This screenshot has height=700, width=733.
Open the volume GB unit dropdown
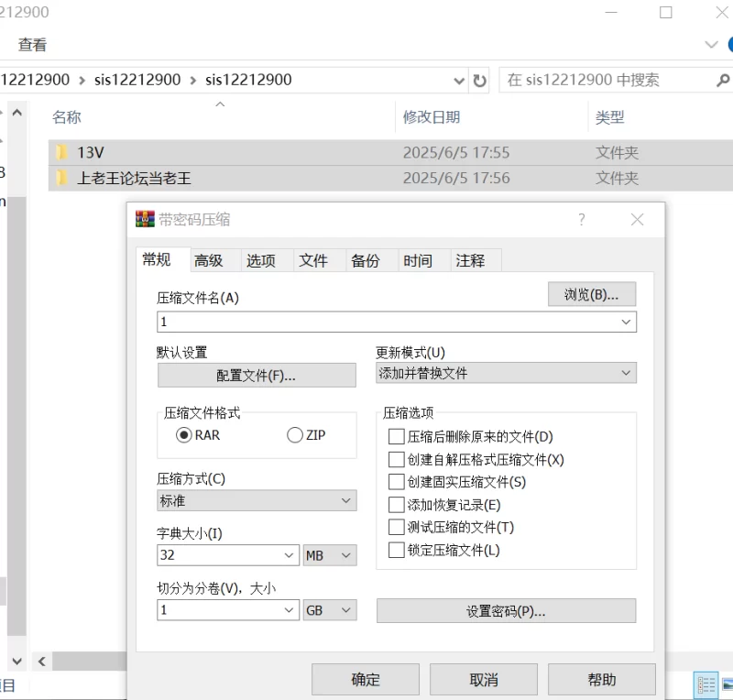tap(330, 610)
